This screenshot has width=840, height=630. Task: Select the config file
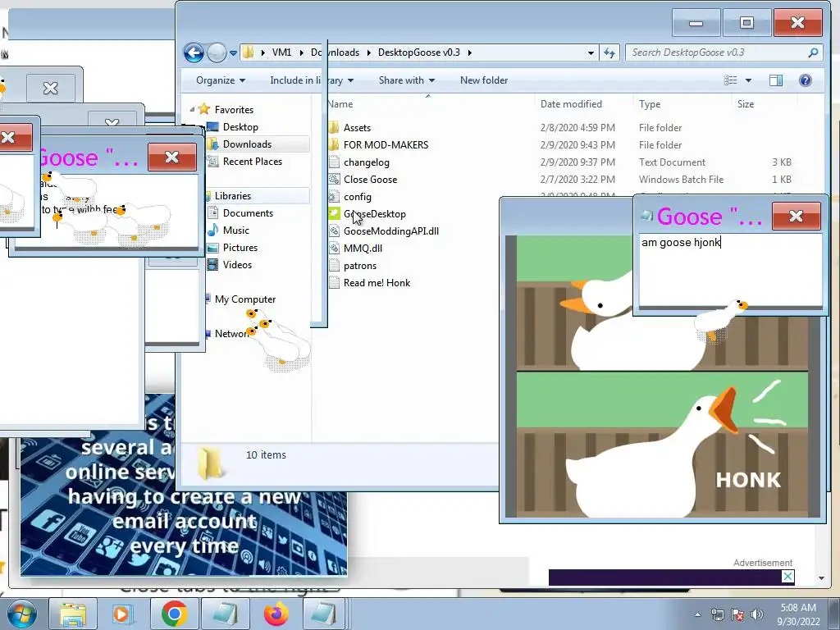point(358,197)
